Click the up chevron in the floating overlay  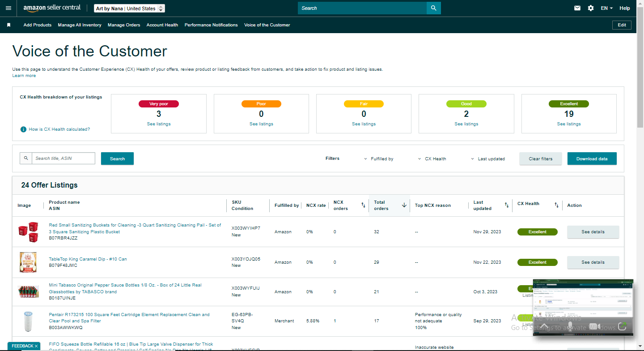(x=544, y=326)
